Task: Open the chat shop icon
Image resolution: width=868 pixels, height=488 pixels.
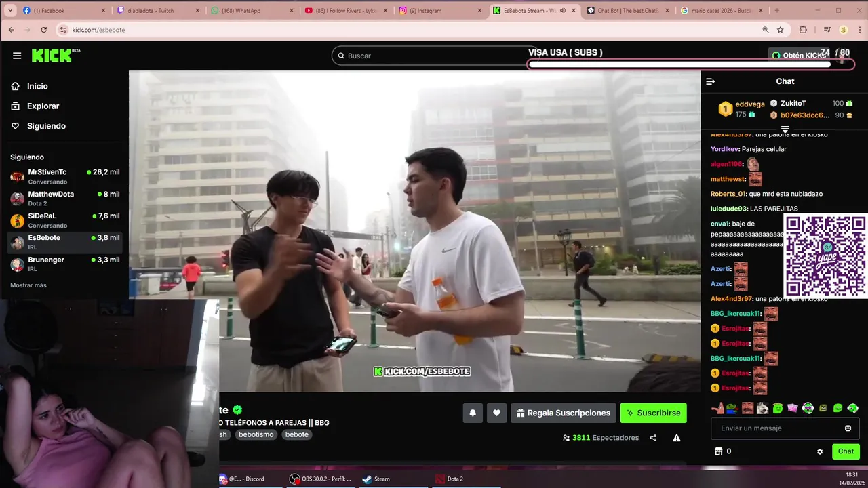Action: point(719,451)
